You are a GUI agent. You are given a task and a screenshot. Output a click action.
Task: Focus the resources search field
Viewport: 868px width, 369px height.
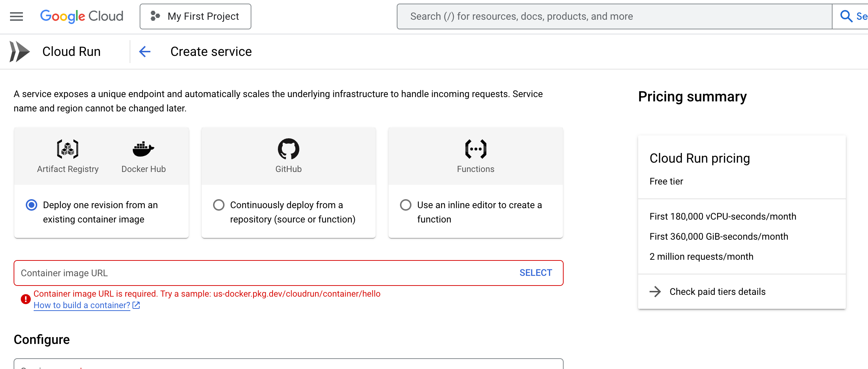(614, 16)
